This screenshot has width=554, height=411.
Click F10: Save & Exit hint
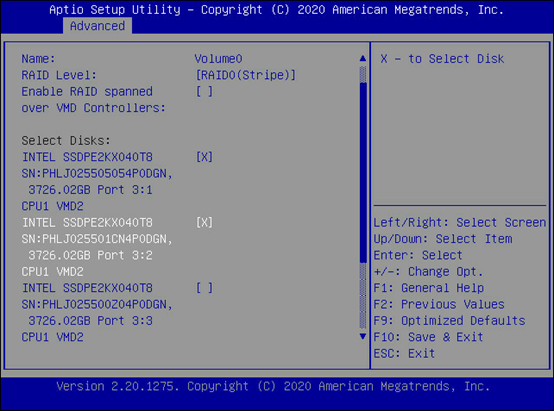tap(428, 337)
